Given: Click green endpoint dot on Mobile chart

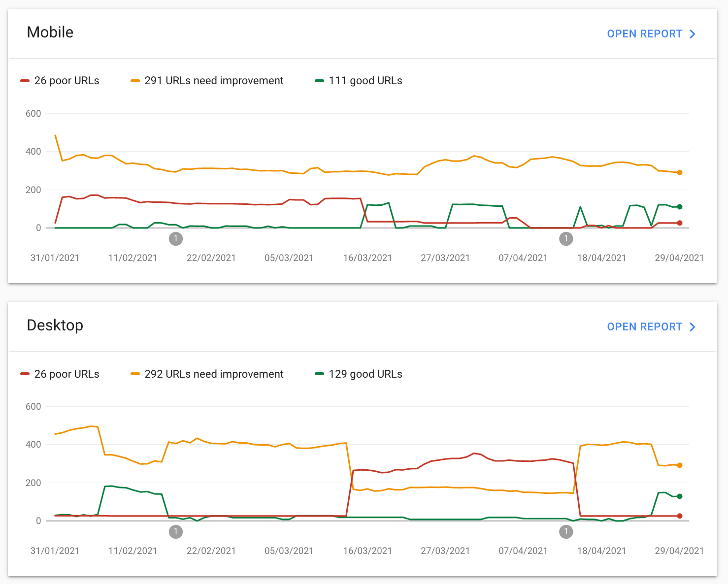Looking at the screenshot, I should [x=680, y=207].
